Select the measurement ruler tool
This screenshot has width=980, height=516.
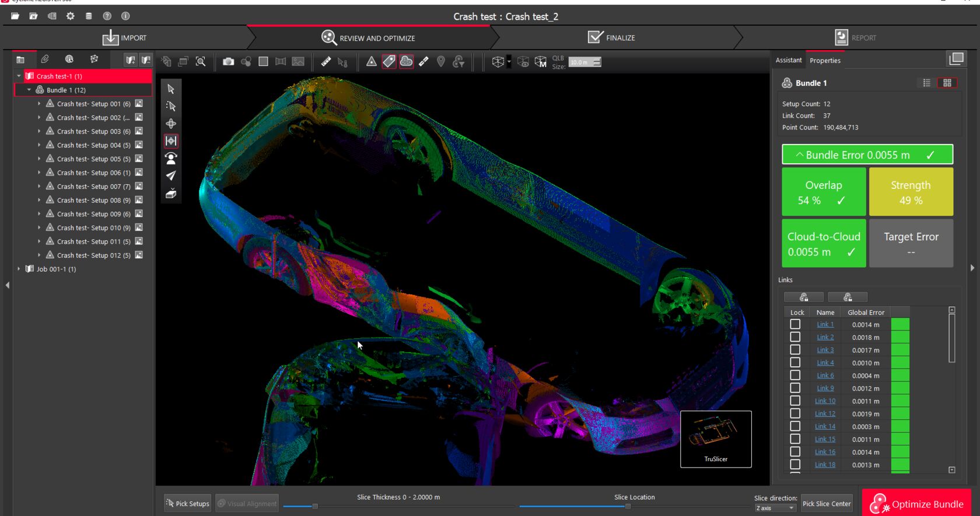325,61
